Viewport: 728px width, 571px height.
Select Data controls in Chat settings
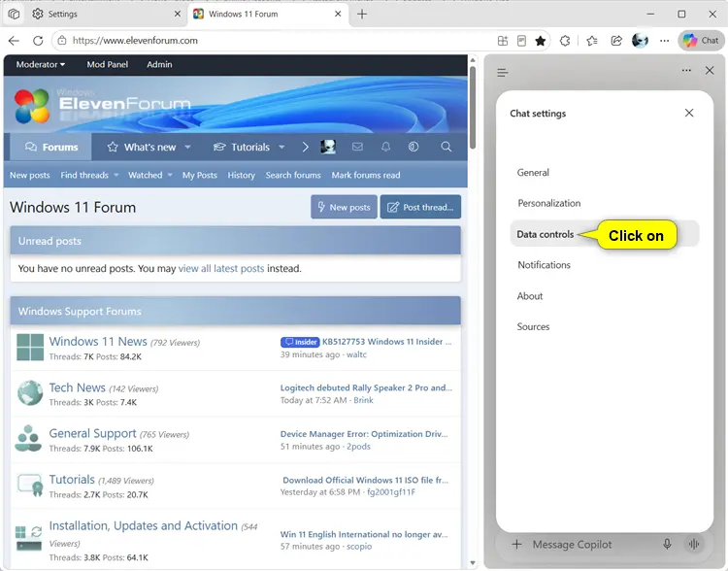pyautogui.click(x=604, y=234)
